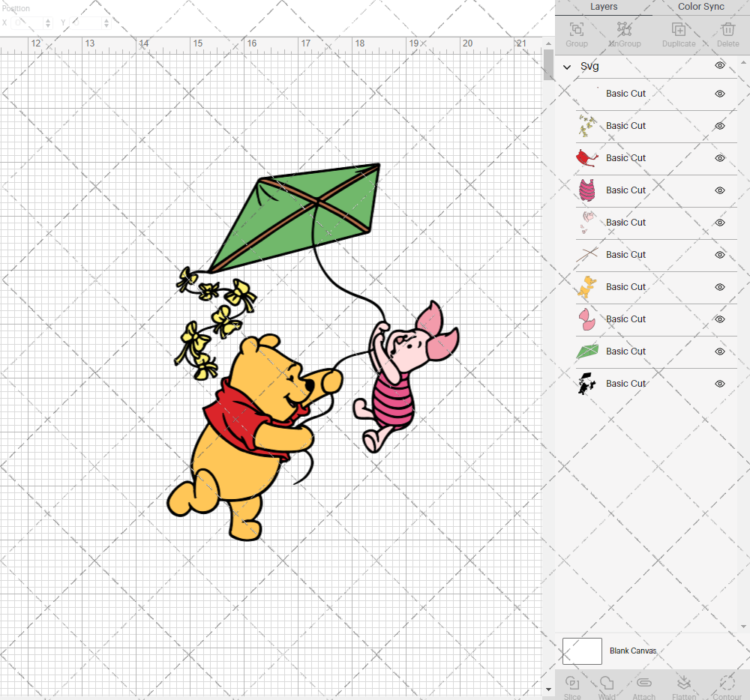
Task: Click canvas scrollbar down arrow
Action: [x=549, y=690]
